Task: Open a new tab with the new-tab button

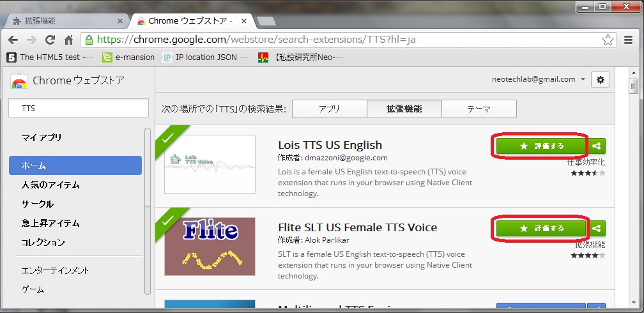Action: (266, 21)
